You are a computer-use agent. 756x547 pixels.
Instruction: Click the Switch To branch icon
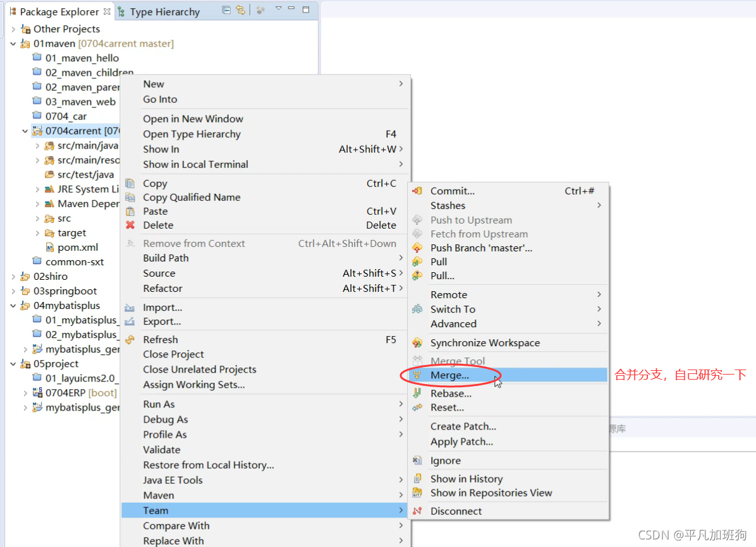click(x=417, y=309)
